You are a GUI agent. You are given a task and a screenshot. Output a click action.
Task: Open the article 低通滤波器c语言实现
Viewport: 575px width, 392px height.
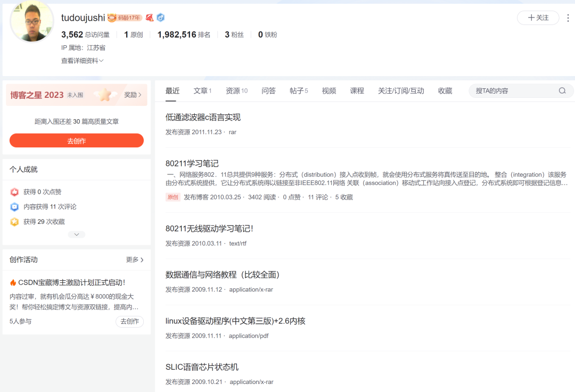(x=202, y=117)
